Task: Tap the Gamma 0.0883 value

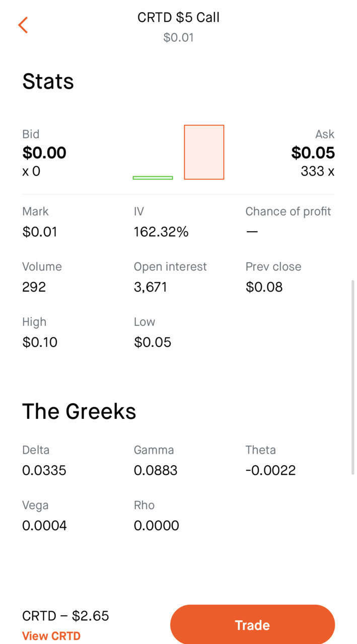Action: (156, 470)
